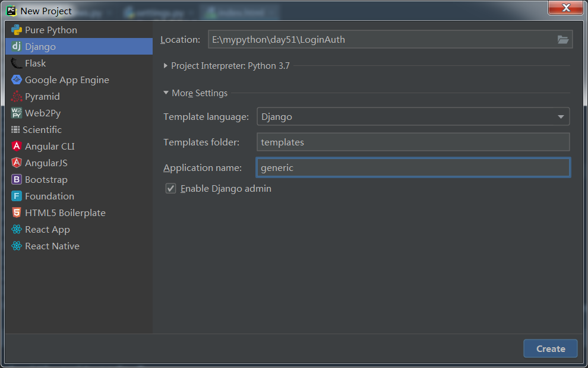Screen dimensions: 588x368
Task: Expand the Project Interpreter section
Action: (x=165, y=65)
